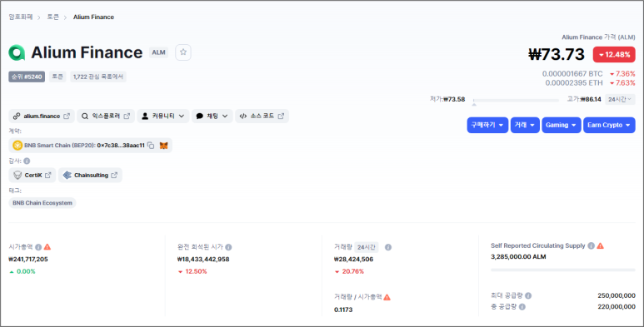644x327 pixels.
Task: Add token to MetaMask via fox icon
Action: point(163,146)
